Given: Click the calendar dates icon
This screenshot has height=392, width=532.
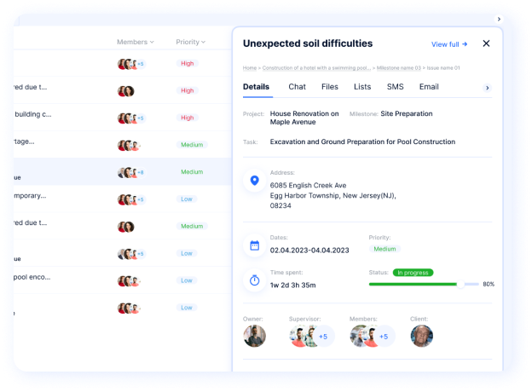Looking at the screenshot, I should click(254, 245).
